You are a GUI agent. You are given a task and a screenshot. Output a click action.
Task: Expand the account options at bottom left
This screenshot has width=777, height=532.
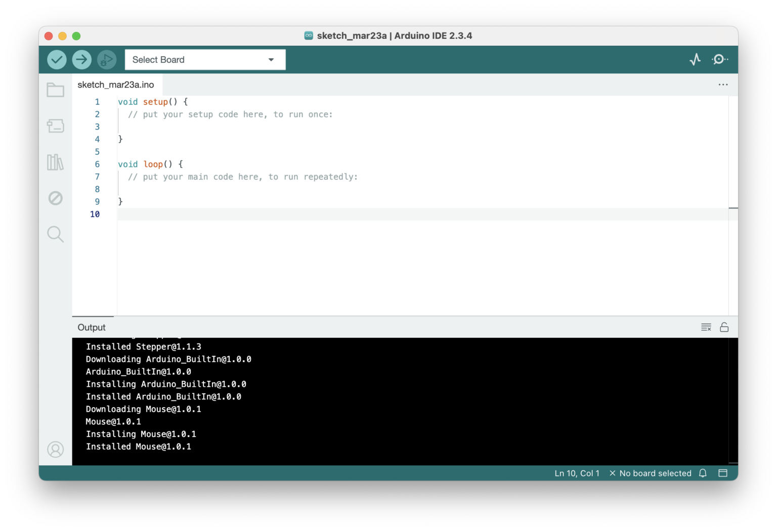pos(55,449)
